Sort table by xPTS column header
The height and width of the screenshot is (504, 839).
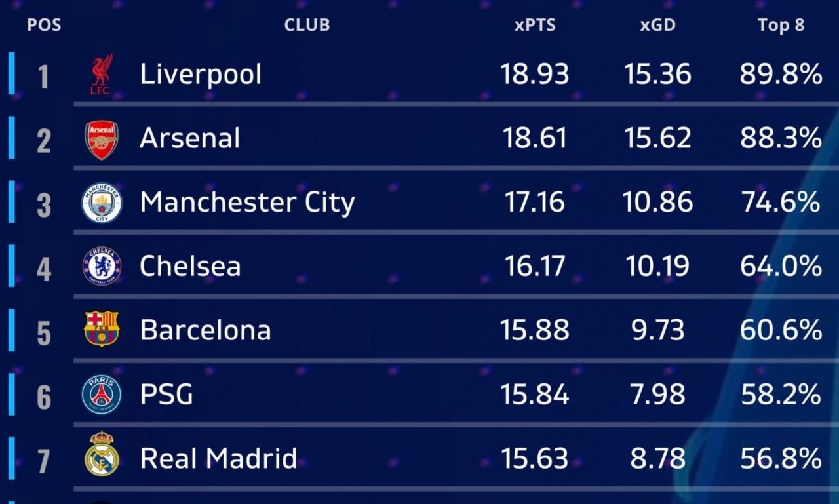pyautogui.click(x=534, y=26)
